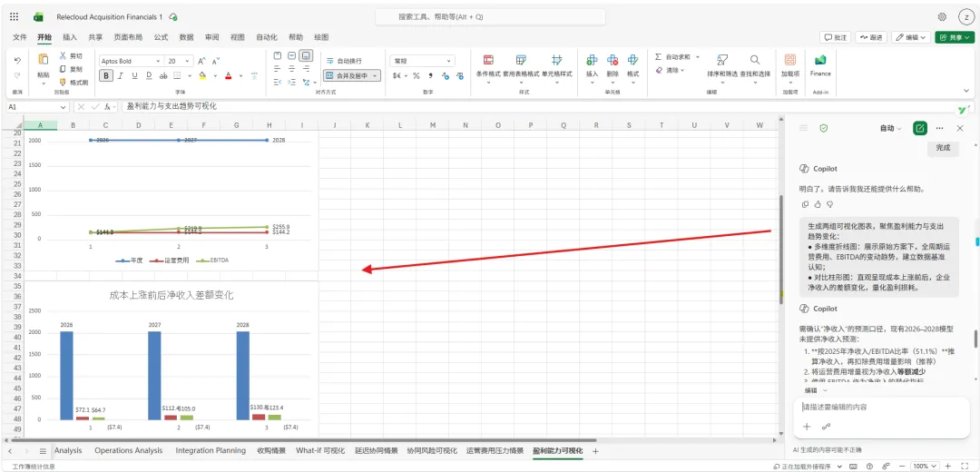Click the copy icon under Copilot reply
980x472 pixels.
pyautogui.click(x=805, y=204)
